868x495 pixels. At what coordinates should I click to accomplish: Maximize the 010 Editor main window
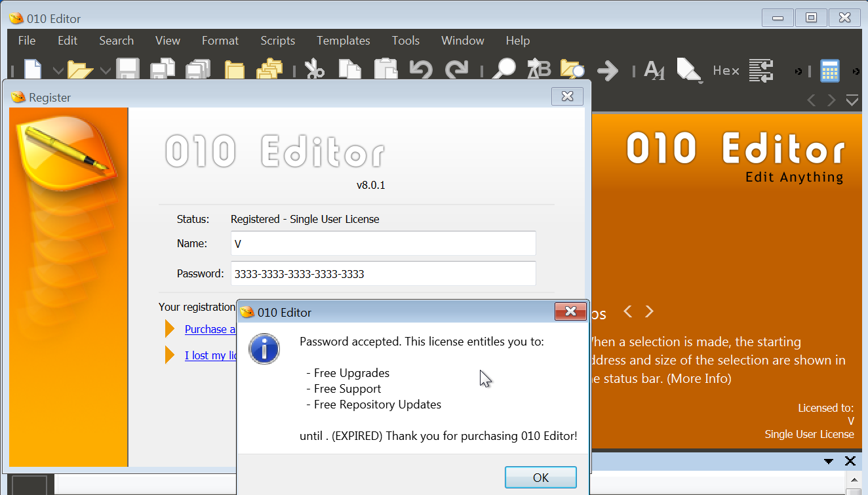coord(812,18)
